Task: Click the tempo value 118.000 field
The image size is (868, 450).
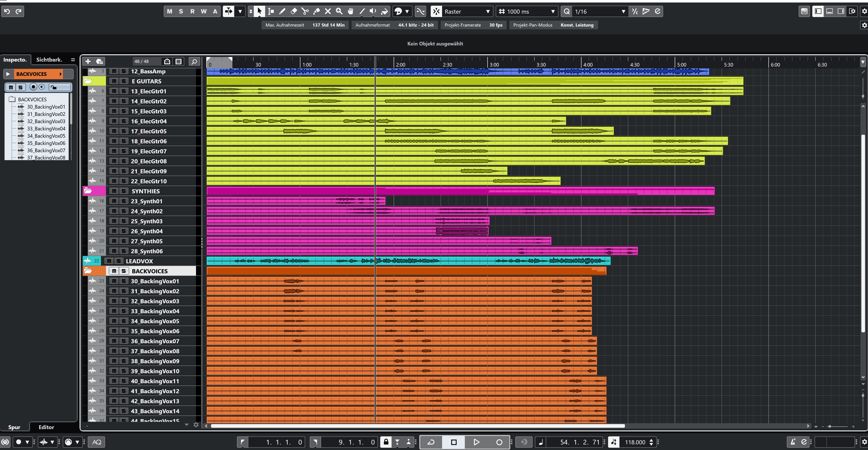Action: 635,442
